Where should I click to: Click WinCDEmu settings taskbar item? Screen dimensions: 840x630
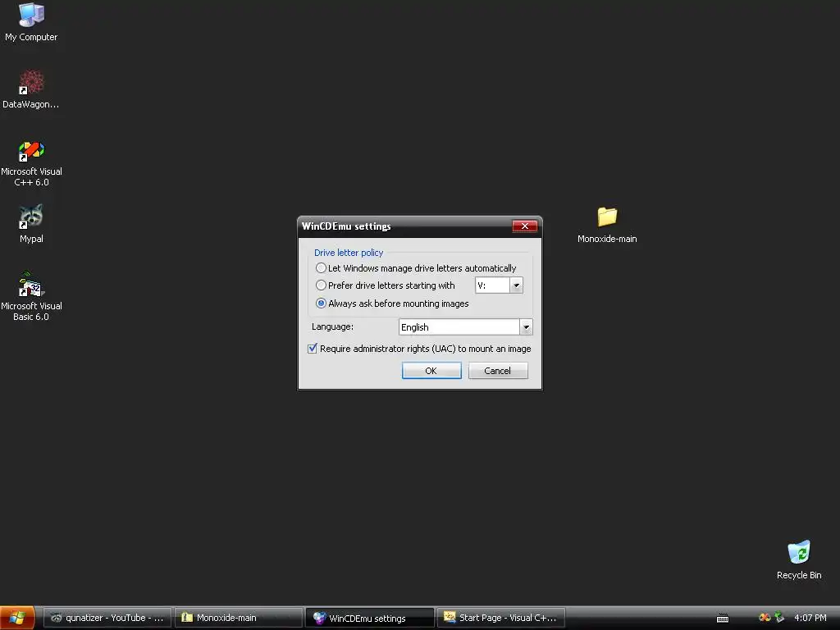click(x=370, y=618)
